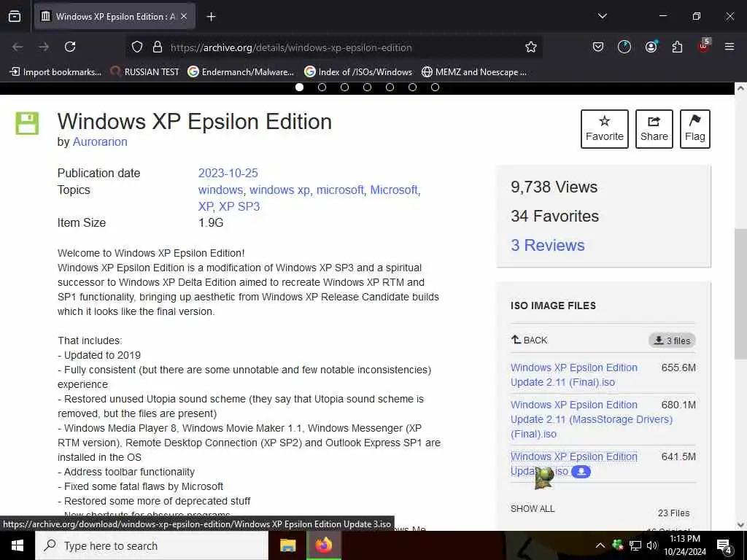Image resolution: width=747 pixels, height=560 pixels.
Task: Open File Explorer from the taskbar
Action: [287, 545]
